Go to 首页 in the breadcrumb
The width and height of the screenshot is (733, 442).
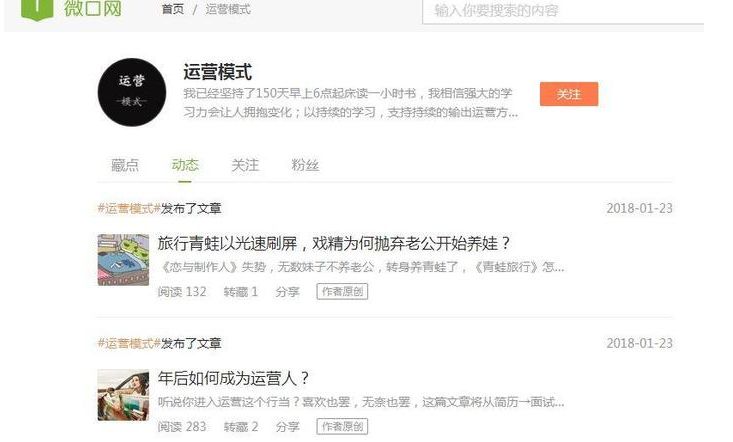click(x=172, y=9)
